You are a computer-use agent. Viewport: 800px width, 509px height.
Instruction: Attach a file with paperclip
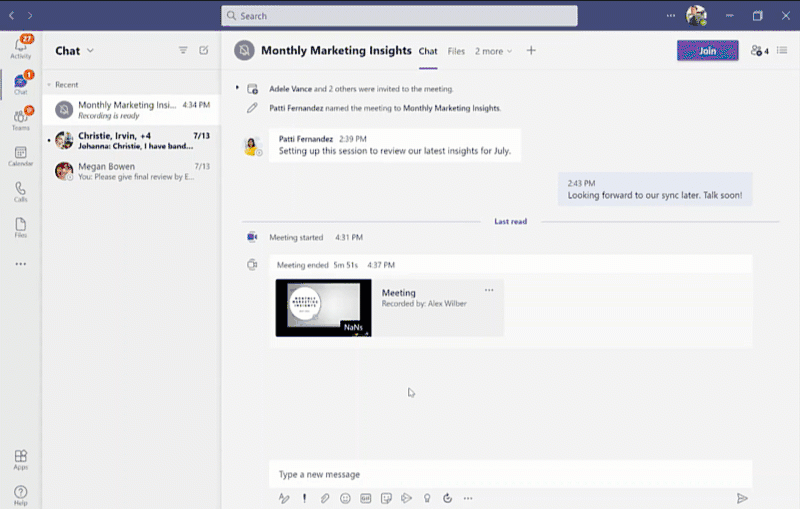(x=325, y=498)
